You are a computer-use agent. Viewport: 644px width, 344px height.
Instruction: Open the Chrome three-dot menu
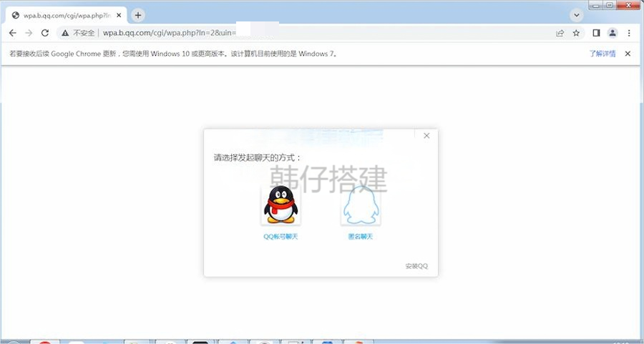coord(629,33)
